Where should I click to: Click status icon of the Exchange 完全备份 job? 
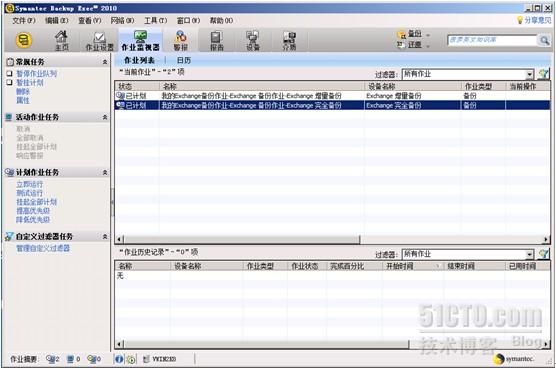coord(121,105)
